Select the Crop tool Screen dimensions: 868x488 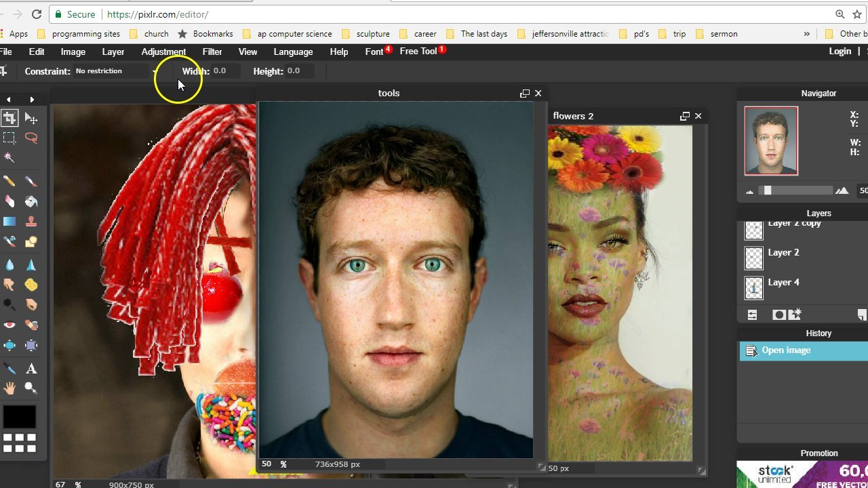pyautogui.click(x=9, y=119)
